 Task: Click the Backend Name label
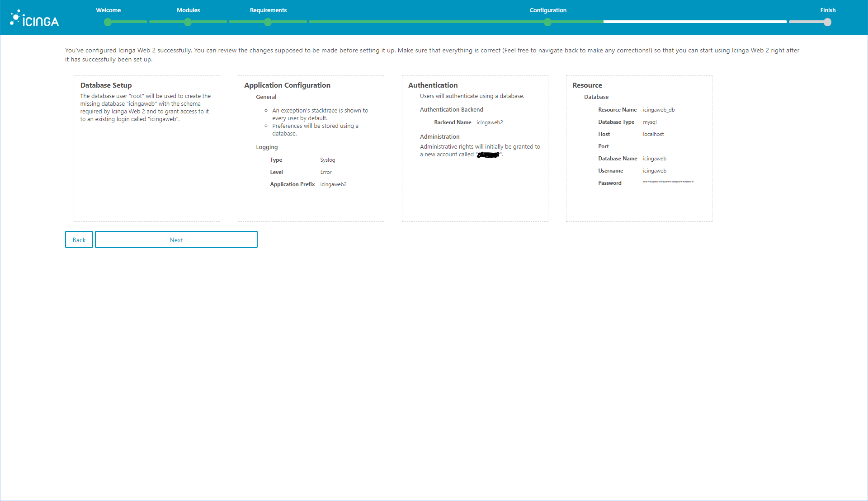pyautogui.click(x=453, y=122)
